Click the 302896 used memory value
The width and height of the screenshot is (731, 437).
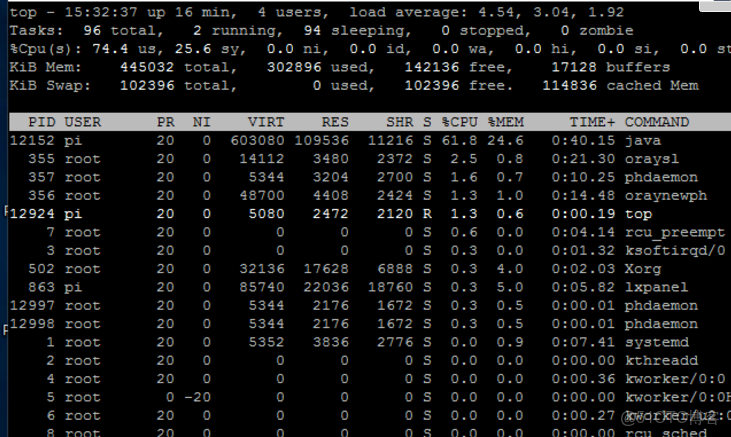[294, 67]
